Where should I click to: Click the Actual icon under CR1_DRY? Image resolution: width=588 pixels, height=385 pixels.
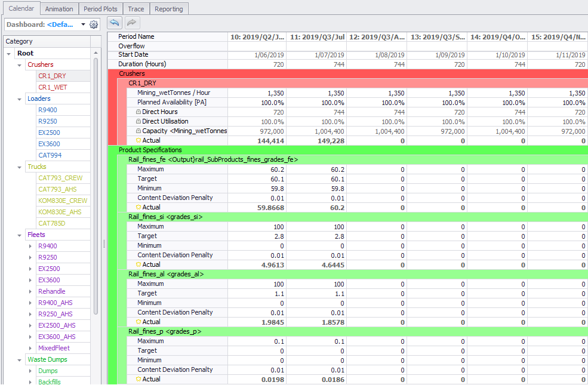coord(139,141)
